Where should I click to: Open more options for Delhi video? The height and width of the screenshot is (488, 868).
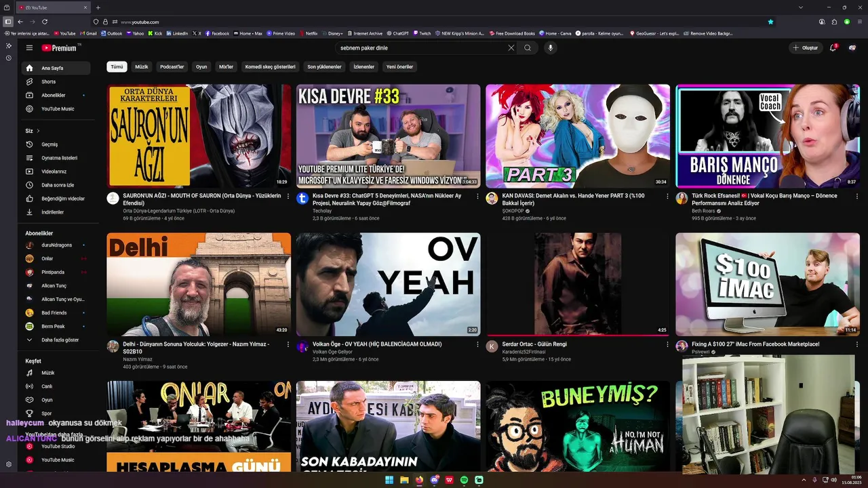(x=288, y=344)
